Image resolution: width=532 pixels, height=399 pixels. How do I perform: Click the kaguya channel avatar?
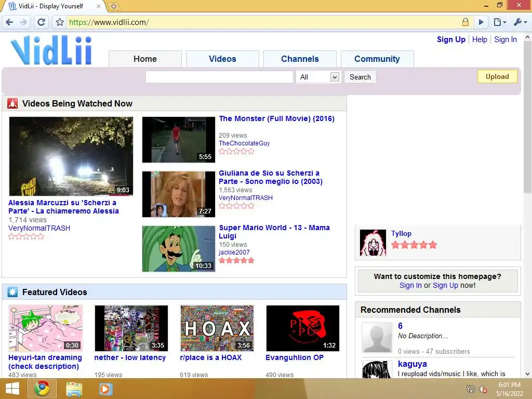pos(377,370)
